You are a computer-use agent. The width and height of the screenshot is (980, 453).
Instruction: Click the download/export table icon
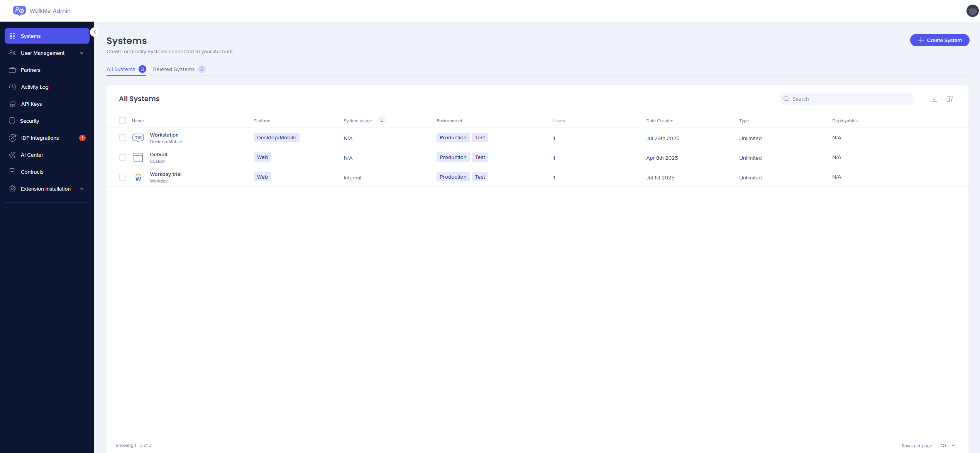click(934, 99)
